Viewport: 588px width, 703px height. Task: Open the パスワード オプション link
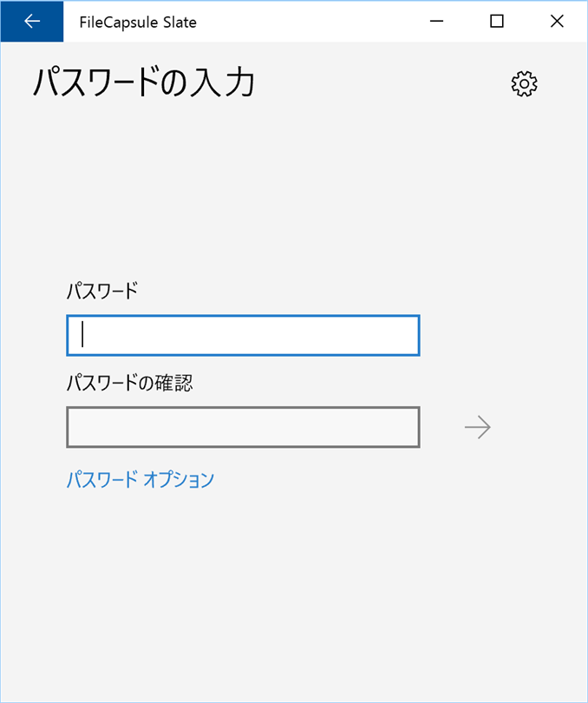coord(140,479)
